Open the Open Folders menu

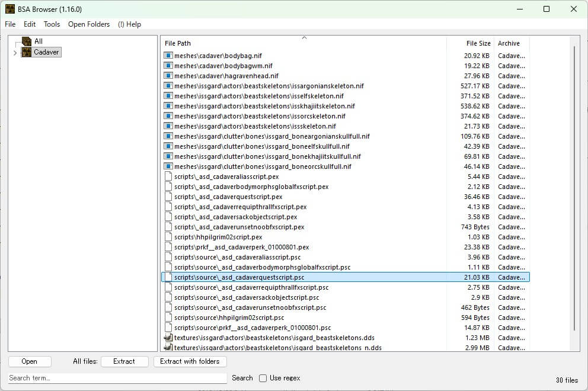pos(89,24)
